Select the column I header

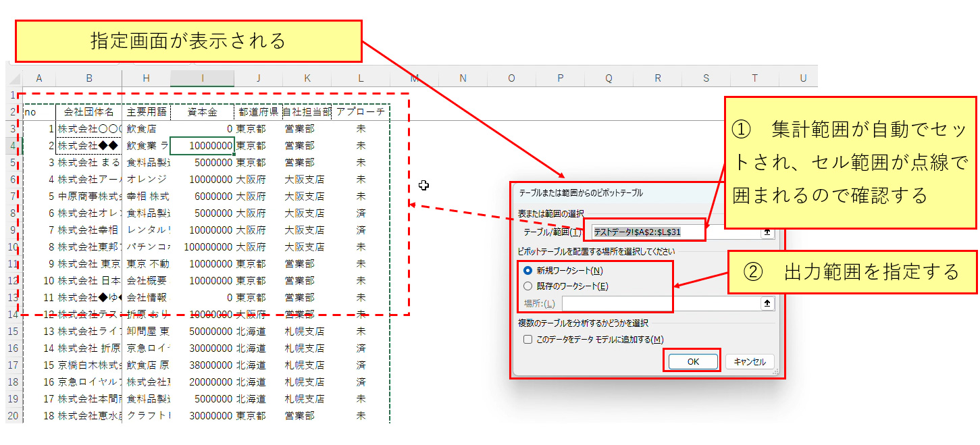[x=202, y=78]
